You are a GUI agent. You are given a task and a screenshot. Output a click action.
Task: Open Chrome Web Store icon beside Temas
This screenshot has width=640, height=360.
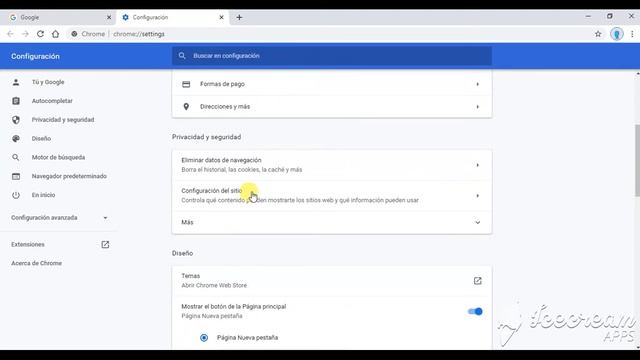(478, 280)
